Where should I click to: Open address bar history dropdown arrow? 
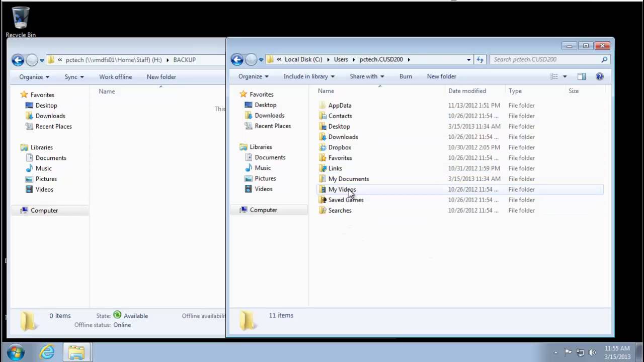(468, 59)
